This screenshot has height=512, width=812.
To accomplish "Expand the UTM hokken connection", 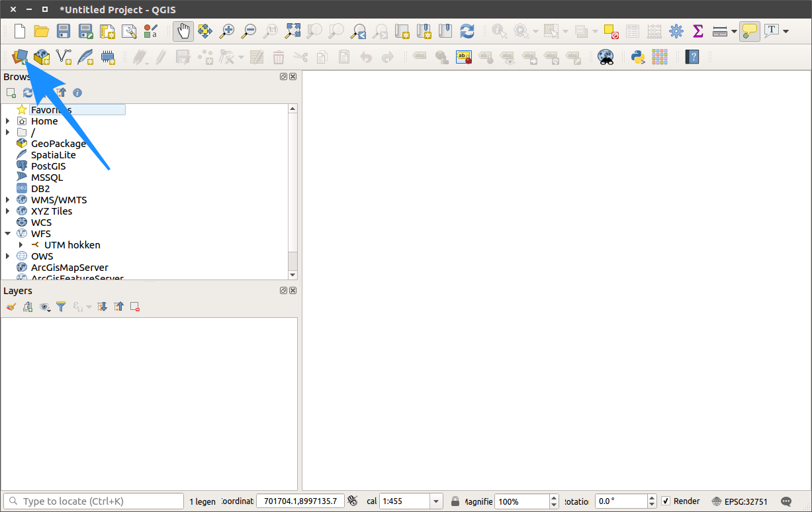I will tap(21, 245).
